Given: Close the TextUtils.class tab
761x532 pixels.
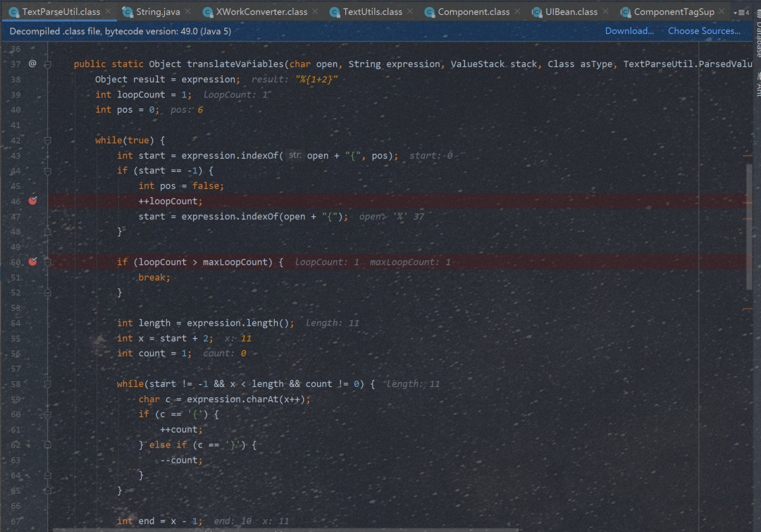Looking at the screenshot, I should (x=410, y=11).
